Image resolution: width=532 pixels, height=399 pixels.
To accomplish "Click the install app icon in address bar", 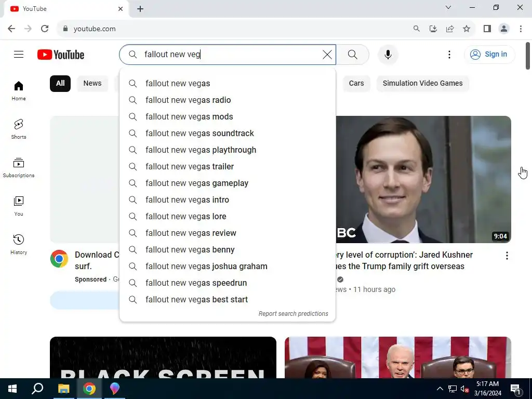I will coord(433,29).
